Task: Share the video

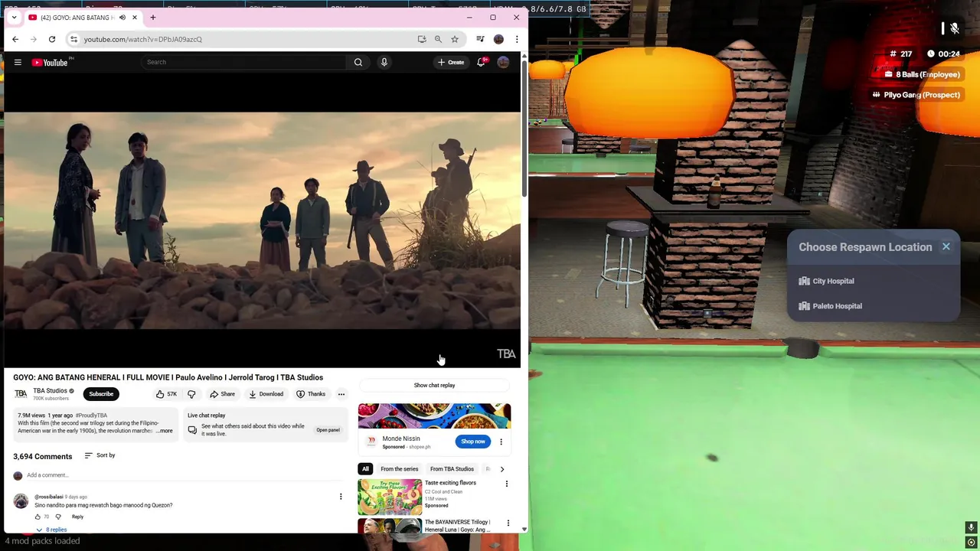Action: coord(223,394)
